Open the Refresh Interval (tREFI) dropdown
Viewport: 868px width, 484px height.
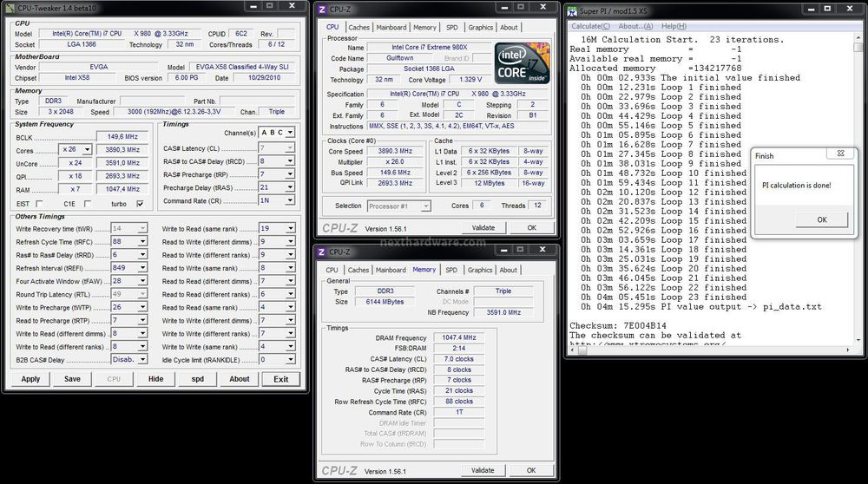pyautogui.click(x=142, y=268)
